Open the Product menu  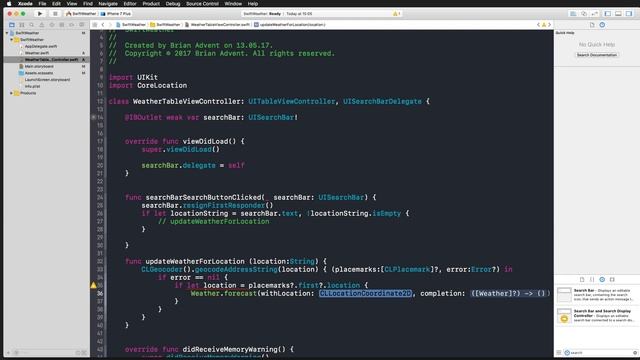tap(151, 4)
